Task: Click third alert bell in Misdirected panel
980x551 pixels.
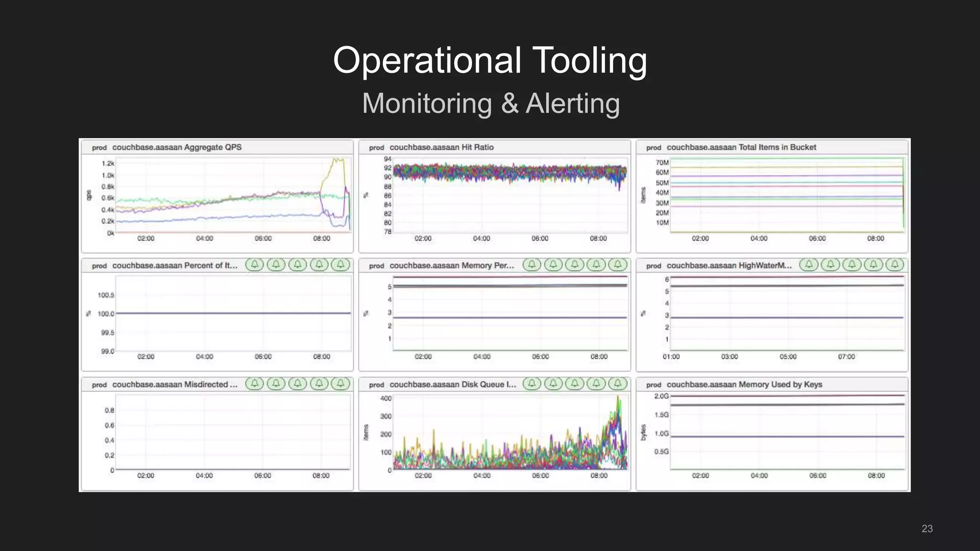Action: tap(298, 384)
